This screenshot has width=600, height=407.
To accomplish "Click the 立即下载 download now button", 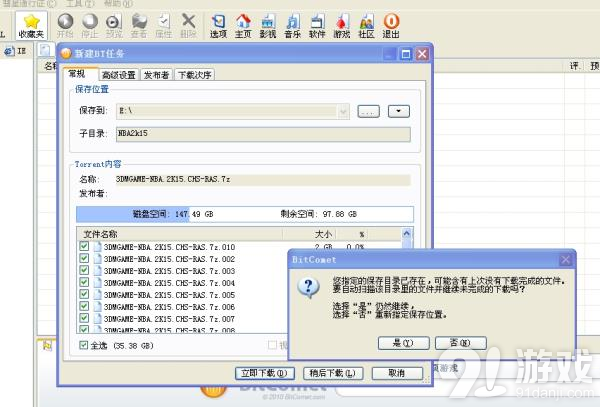I will point(264,373).
